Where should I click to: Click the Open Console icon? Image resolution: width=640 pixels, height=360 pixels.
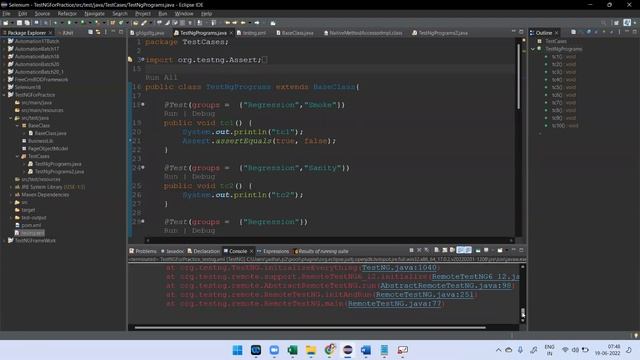[x=500, y=250]
